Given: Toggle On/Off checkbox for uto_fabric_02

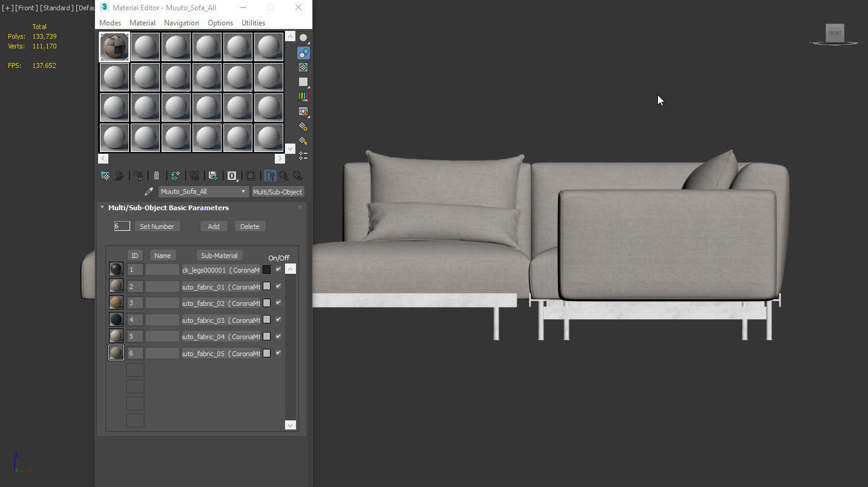Looking at the screenshot, I should 278,302.
